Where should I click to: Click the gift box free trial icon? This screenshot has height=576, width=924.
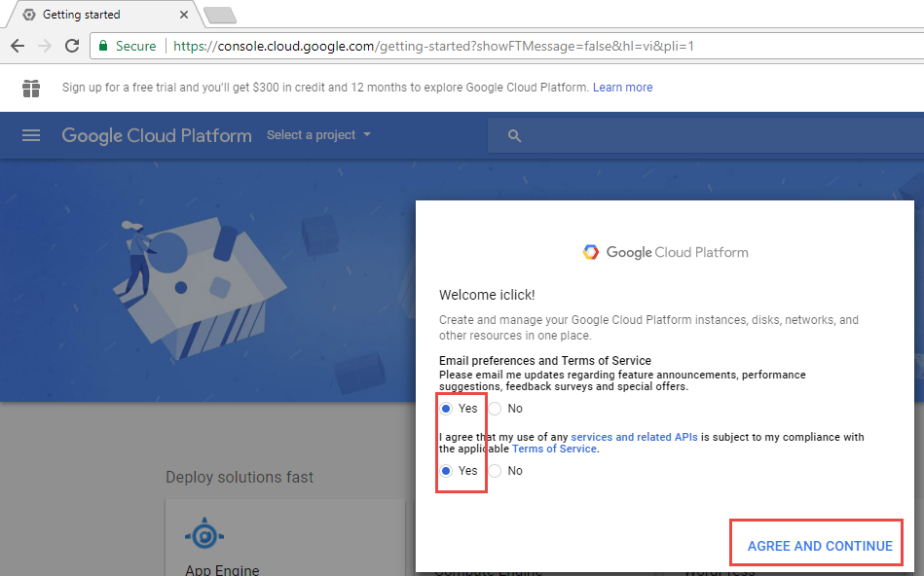(x=31, y=88)
